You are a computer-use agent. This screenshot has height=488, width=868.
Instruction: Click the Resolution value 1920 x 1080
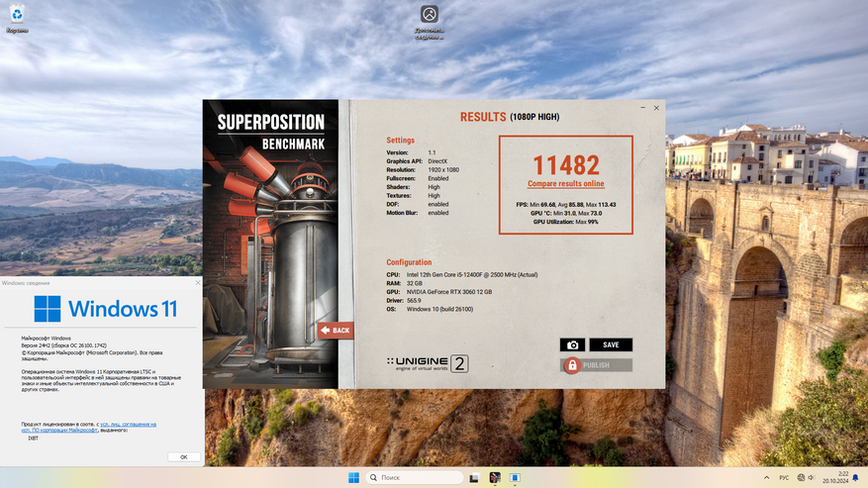click(443, 170)
